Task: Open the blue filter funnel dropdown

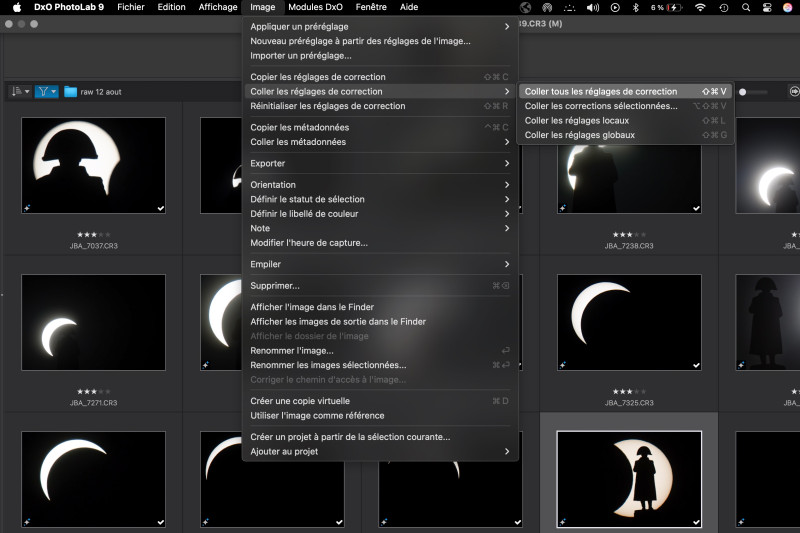Action: click(46, 91)
